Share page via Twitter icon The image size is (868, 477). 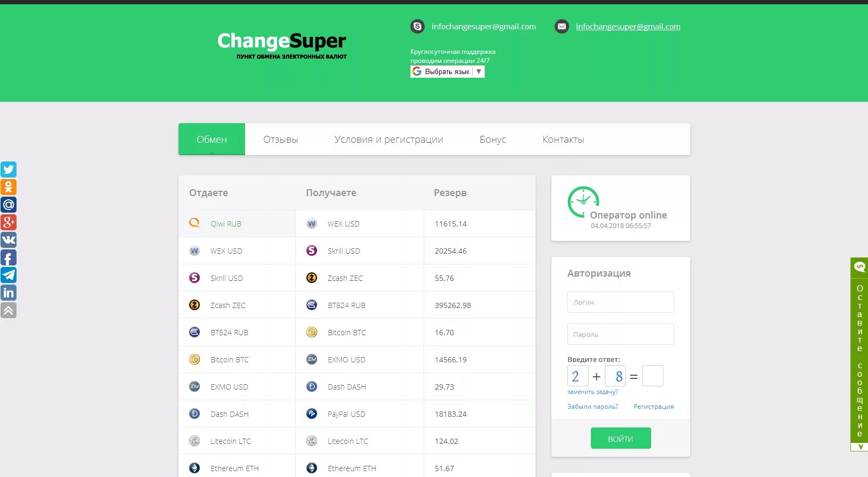pos(9,169)
